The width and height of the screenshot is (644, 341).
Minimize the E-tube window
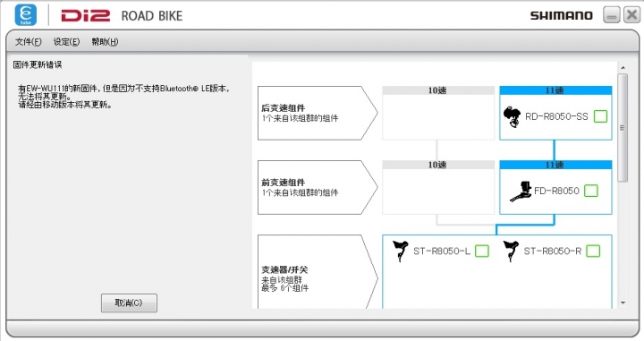click(611, 15)
